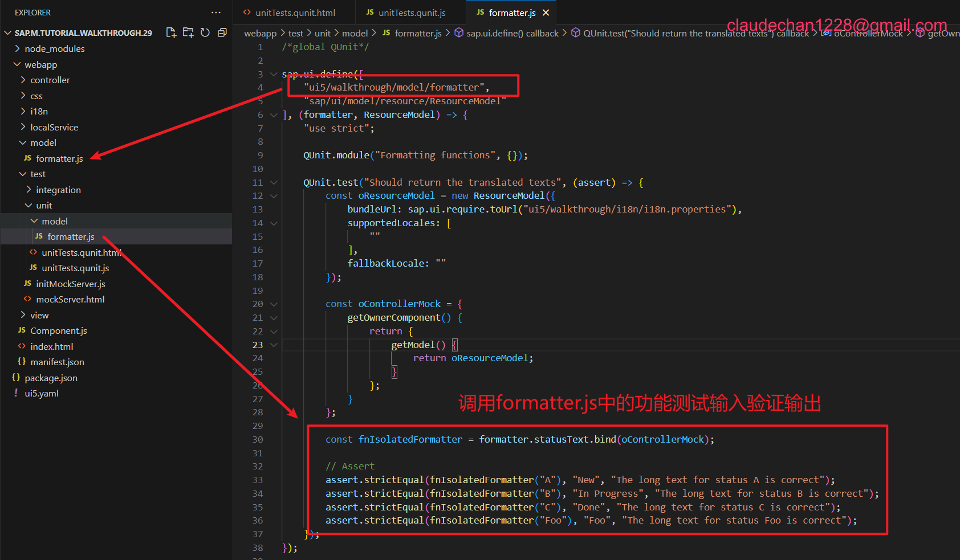This screenshot has height=560, width=960.
Task: Collapse the webapp folder
Action: tap(40, 65)
